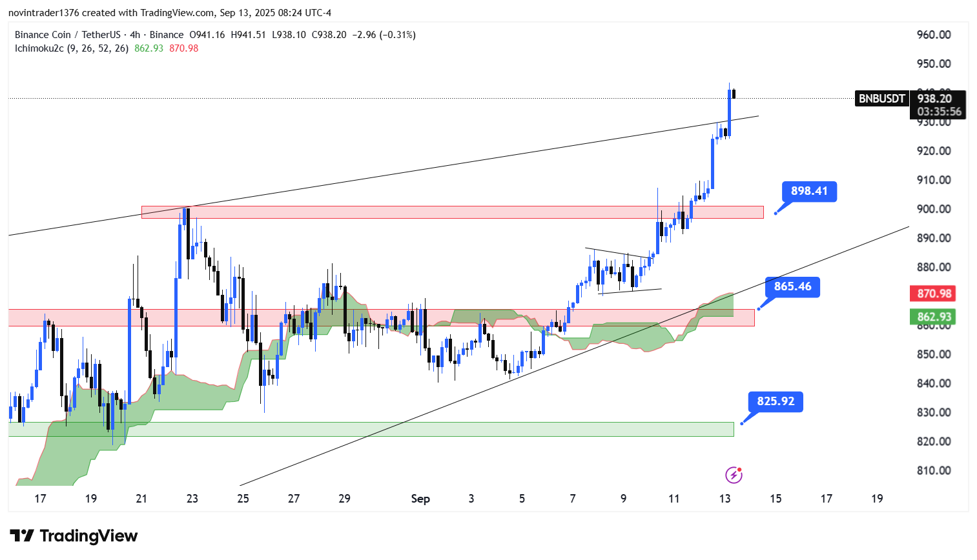
Task: Select the green support zone near 825
Action: pos(371,429)
